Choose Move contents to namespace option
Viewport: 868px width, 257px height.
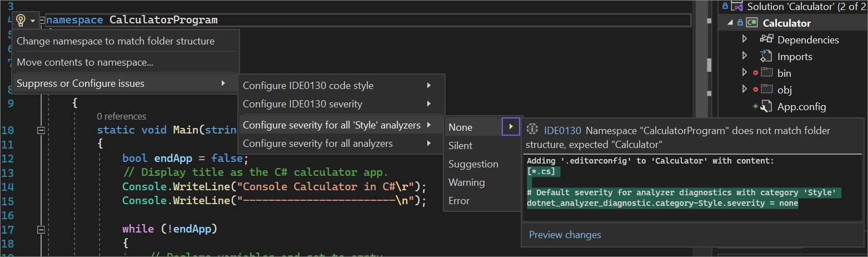[x=85, y=62]
